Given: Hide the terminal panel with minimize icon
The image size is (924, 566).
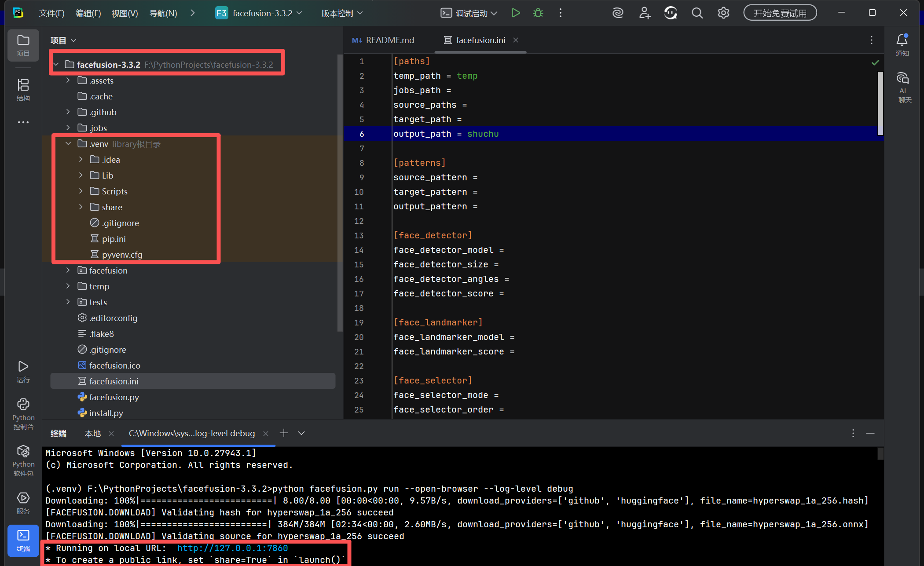Looking at the screenshot, I should coord(870,433).
